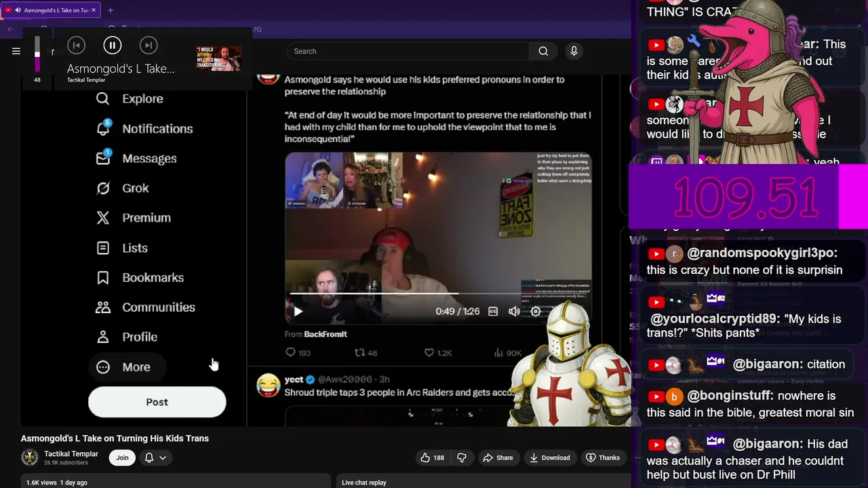Open the notification bell dropdown

tap(155, 457)
